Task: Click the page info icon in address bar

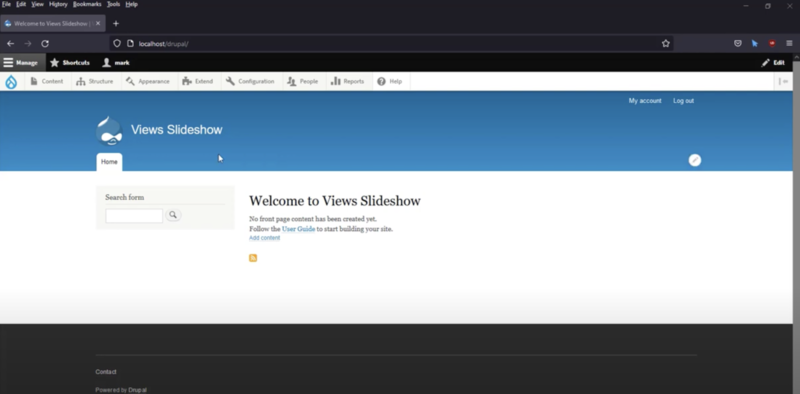Action: tap(130, 44)
